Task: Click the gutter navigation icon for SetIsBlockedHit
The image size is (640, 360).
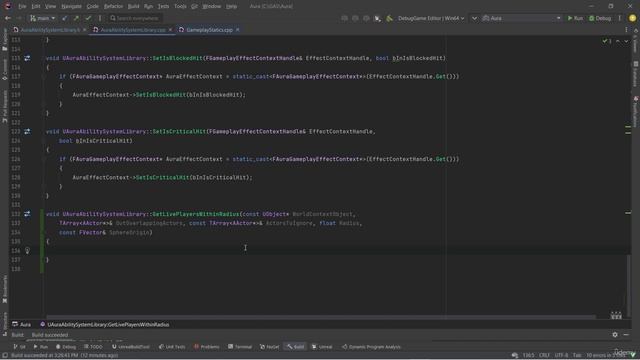Action: pyautogui.click(x=27, y=58)
